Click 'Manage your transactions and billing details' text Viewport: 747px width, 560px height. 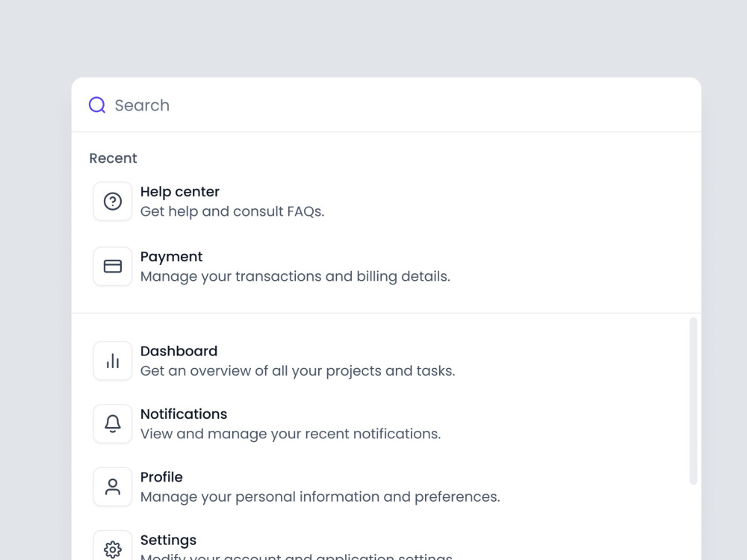pyautogui.click(x=295, y=276)
